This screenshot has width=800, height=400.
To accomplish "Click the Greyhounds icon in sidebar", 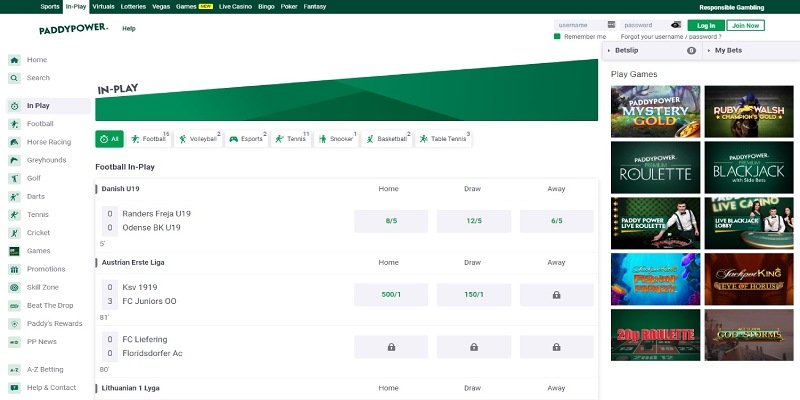I will point(14,160).
